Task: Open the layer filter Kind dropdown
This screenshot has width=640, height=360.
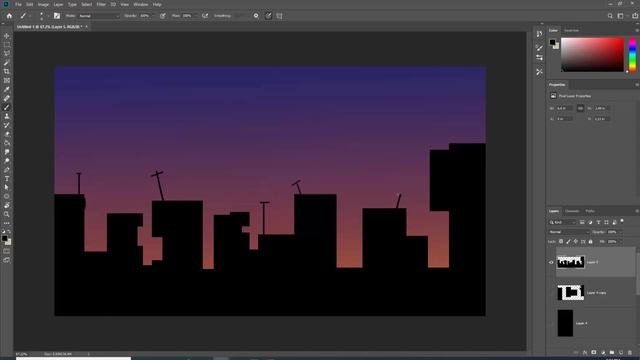Action: (x=562, y=222)
